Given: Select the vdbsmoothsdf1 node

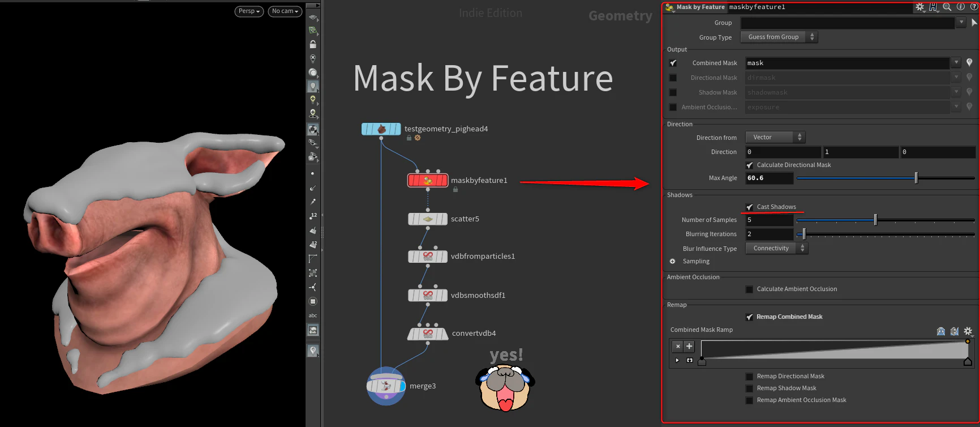Looking at the screenshot, I should (x=428, y=295).
